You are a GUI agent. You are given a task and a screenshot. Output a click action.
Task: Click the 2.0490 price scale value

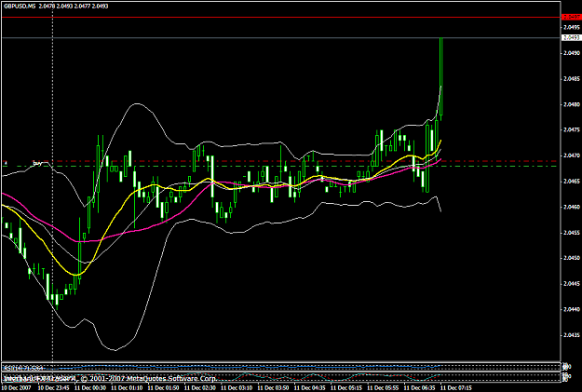572,53
